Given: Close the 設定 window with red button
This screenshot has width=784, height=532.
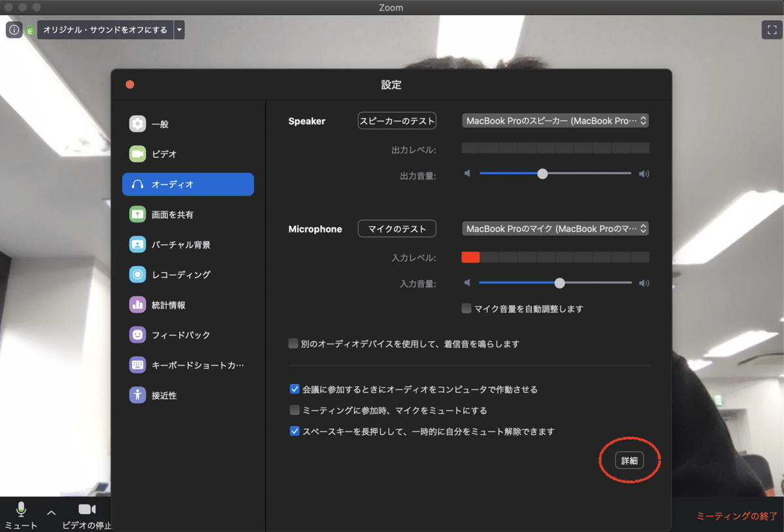Looking at the screenshot, I should tap(130, 84).
